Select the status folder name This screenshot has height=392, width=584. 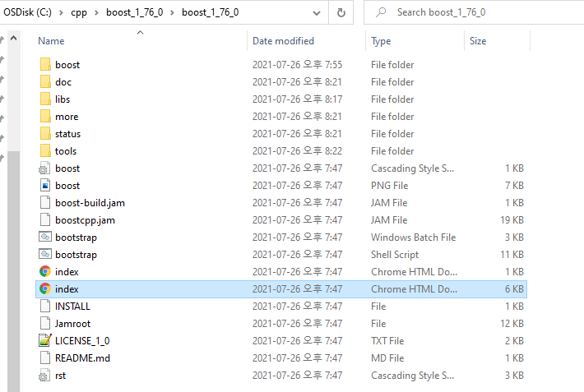click(x=67, y=134)
